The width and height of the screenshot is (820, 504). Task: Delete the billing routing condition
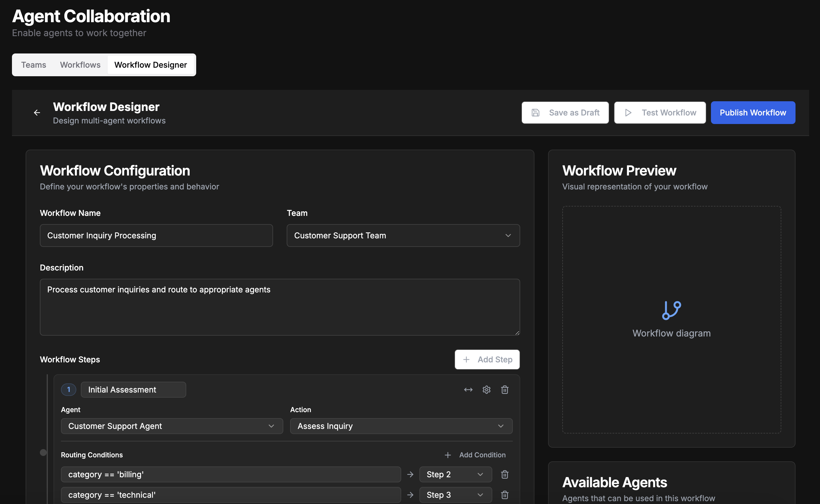(x=505, y=474)
